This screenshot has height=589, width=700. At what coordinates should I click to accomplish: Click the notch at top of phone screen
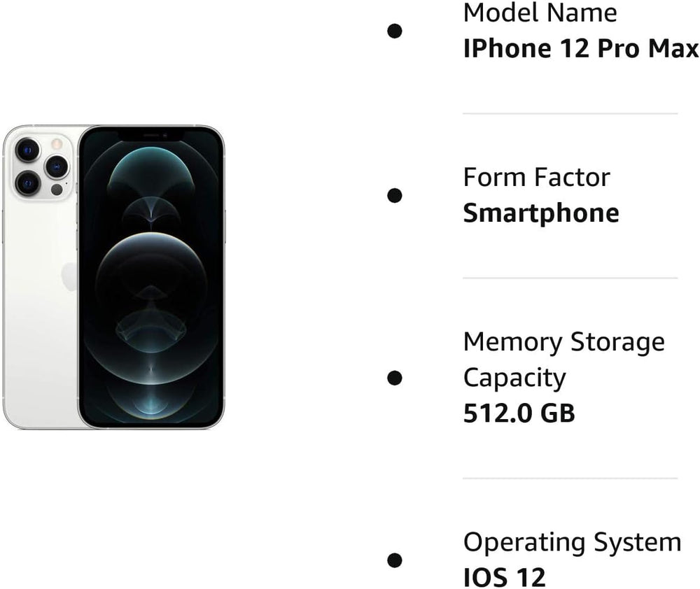(x=151, y=134)
